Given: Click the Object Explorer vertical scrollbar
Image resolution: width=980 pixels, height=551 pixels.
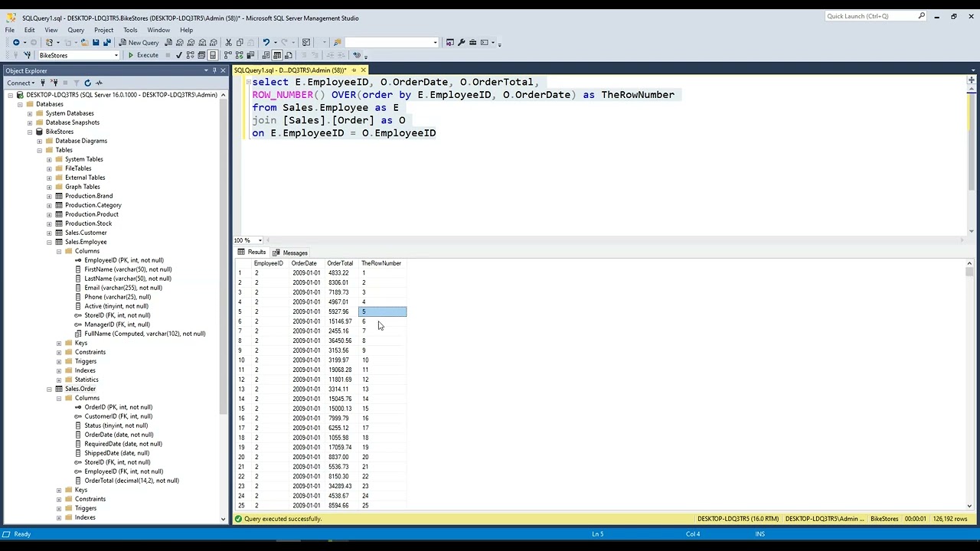Looking at the screenshot, I should pyautogui.click(x=223, y=306).
